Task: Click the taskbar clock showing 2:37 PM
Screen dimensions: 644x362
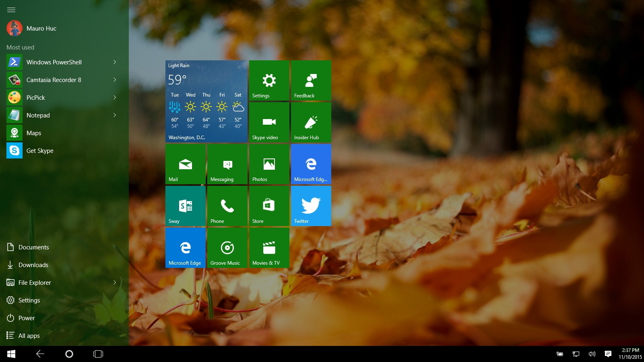Action: click(x=630, y=354)
